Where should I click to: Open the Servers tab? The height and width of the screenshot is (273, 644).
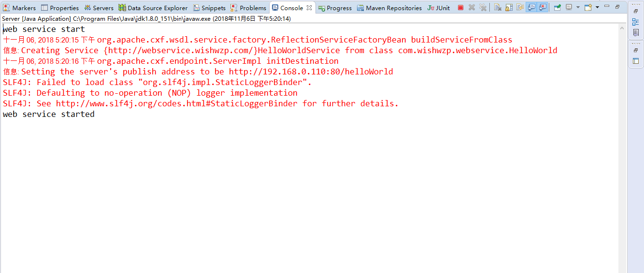click(x=99, y=8)
